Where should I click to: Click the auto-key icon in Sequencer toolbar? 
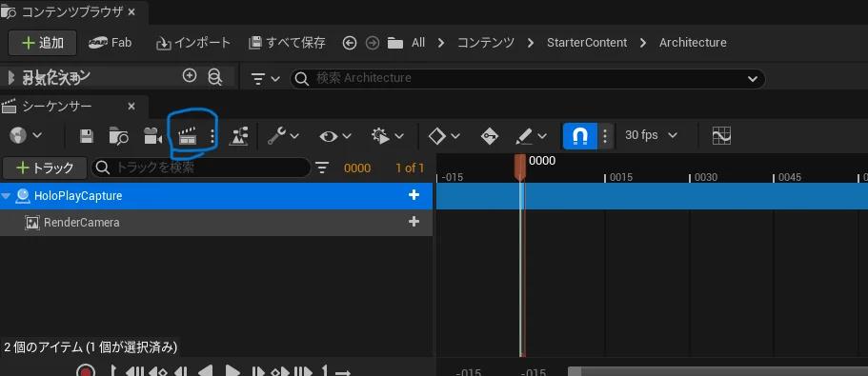click(490, 135)
